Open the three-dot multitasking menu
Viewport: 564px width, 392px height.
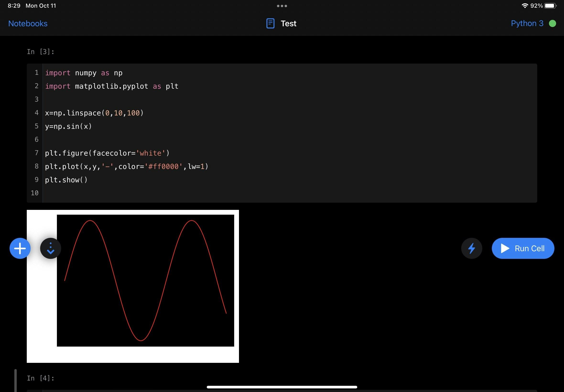pos(282,6)
